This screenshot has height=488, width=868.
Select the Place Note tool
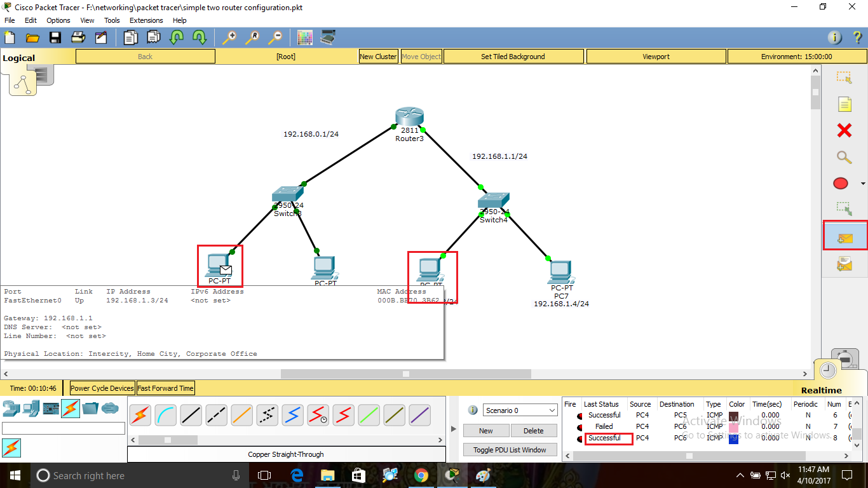click(x=844, y=104)
